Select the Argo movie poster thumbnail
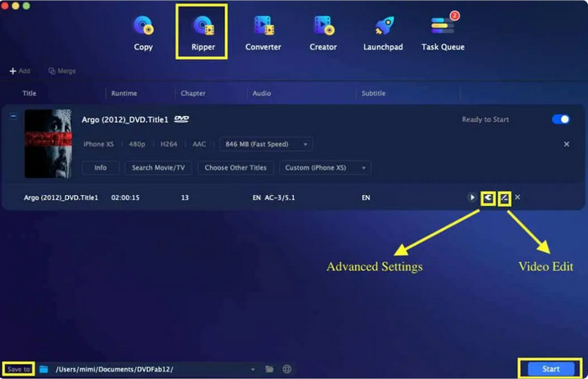This screenshot has height=379, width=588. point(48,144)
